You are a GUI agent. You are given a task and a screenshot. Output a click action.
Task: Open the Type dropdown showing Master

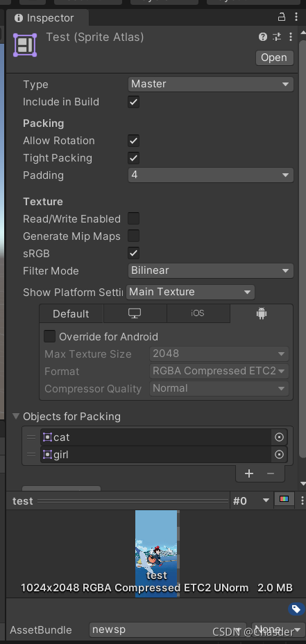[x=210, y=84]
